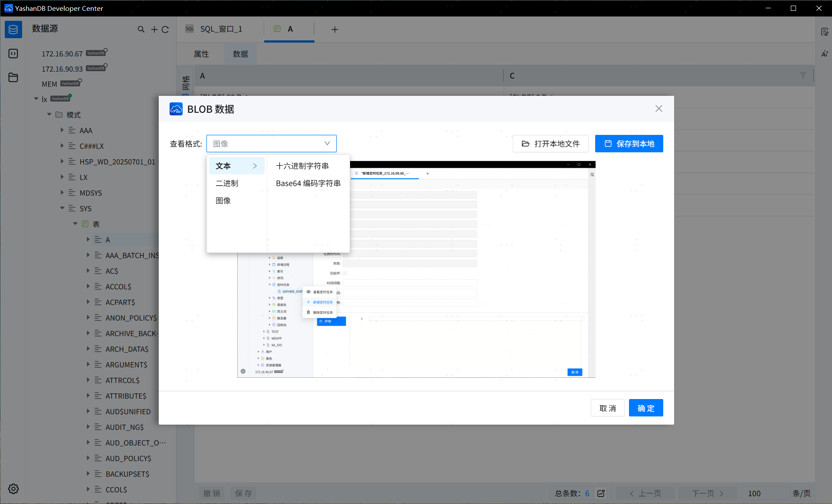Select the code snippets sidebar icon
The width and height of the screenshot is (832, 504).
[13, 53]
